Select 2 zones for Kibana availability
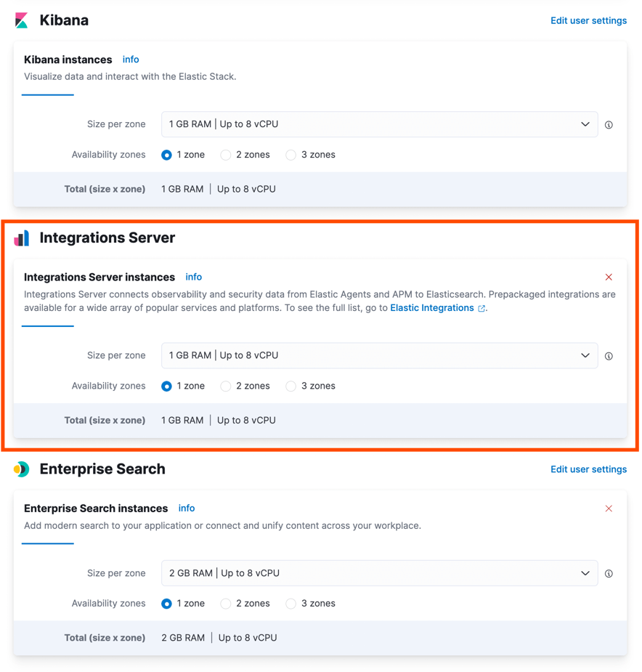This screenshot has height=672, width=642. coord(226,154)
